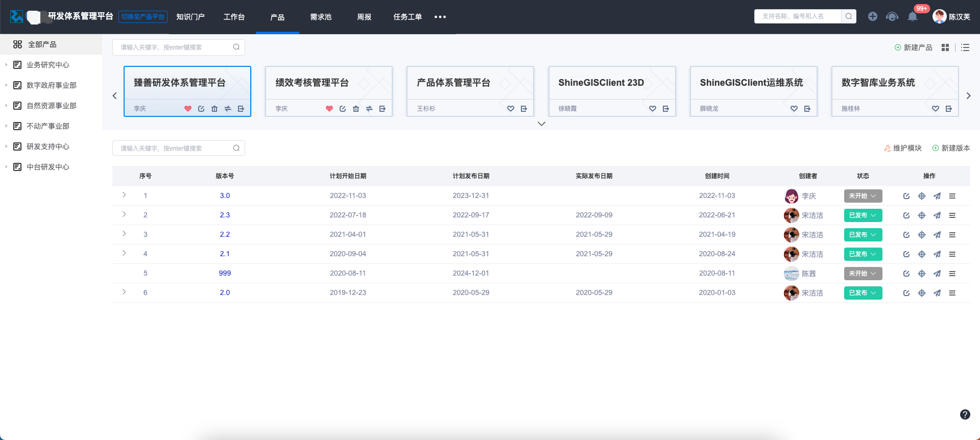Focus version keyword search field
Screen dimensions: 980x440
(179, 148)
